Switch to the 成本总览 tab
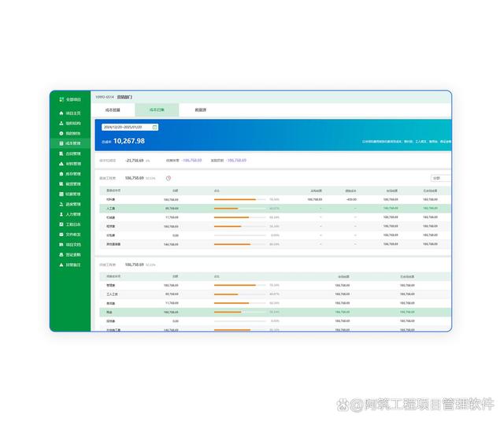The image size is (504, 422). 113,110
